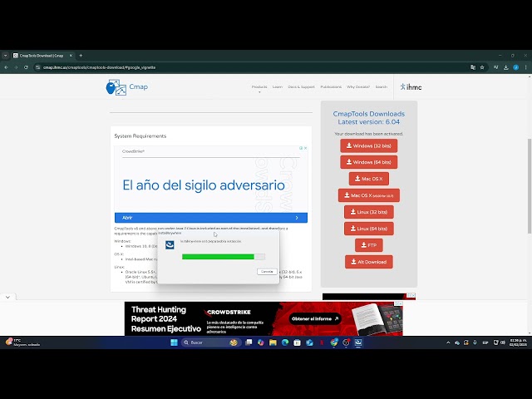Show hidden system tray icons
Screen dimensions: 532x399
click(x=448, y=342)
